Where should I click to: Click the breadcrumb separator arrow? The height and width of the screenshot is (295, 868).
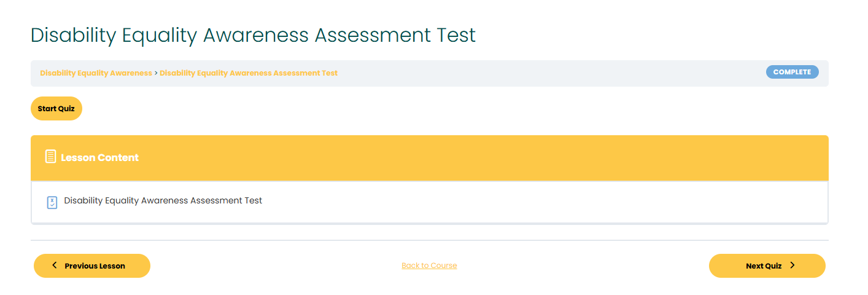[156, 73]
